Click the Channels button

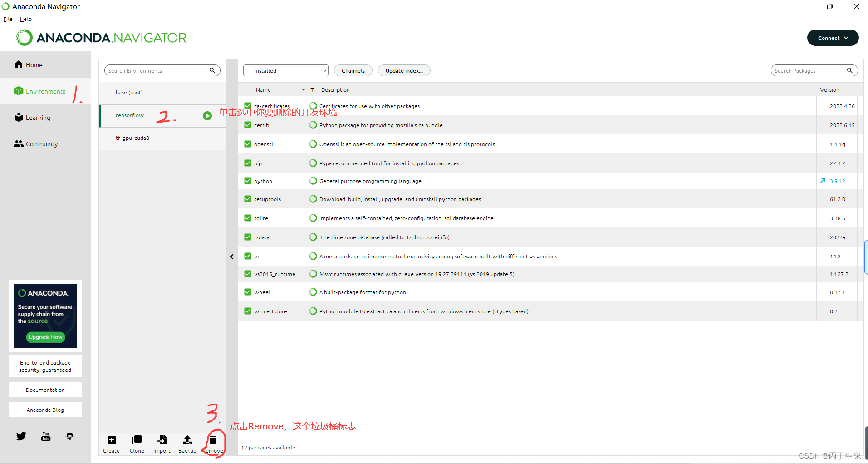[x=353, y=70]
